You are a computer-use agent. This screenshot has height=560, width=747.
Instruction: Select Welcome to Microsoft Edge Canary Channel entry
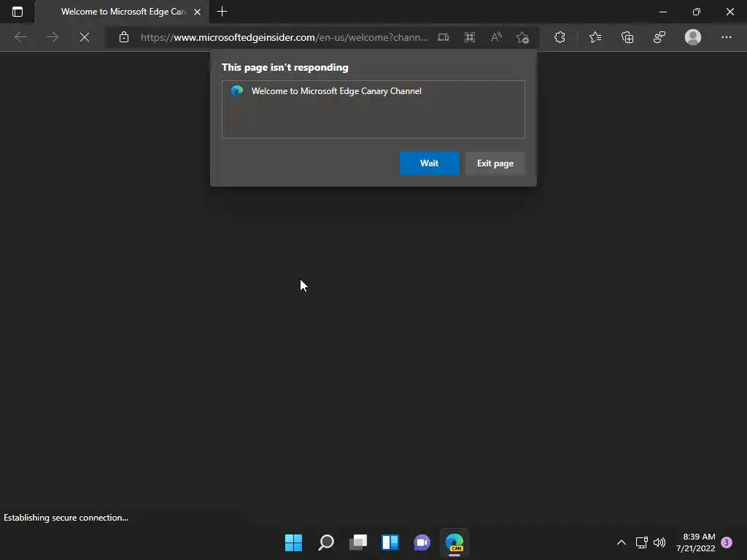(x=373, y=91)
